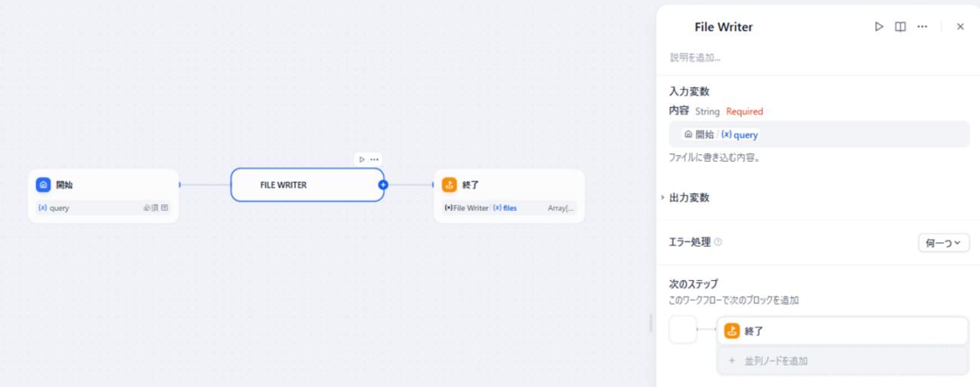Image resolution: width=980 pixels, height=387 pixels.
Task: Click the help icon beside エラー処理
Action: pyautogui.click(x=718, y=242)
